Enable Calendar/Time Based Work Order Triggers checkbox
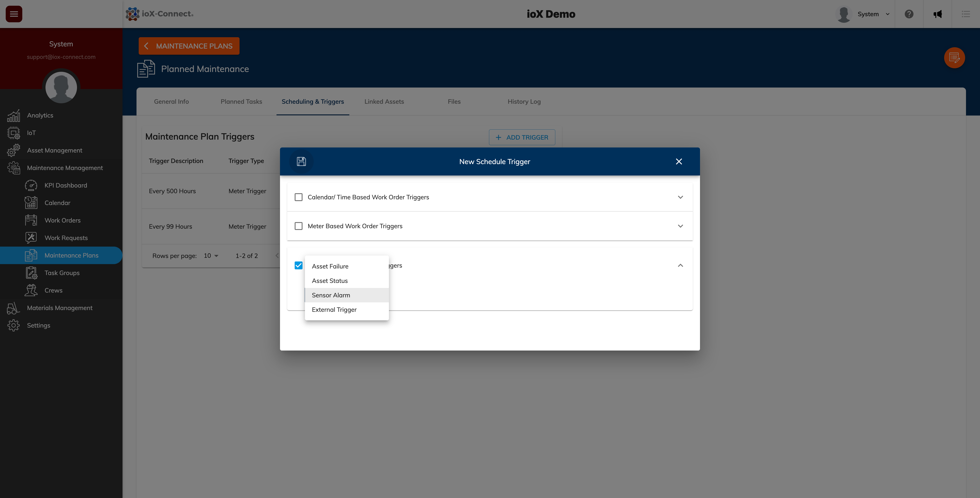Image resolution: width=980 pixels, height=498 pixels. (x=298, y=197)
